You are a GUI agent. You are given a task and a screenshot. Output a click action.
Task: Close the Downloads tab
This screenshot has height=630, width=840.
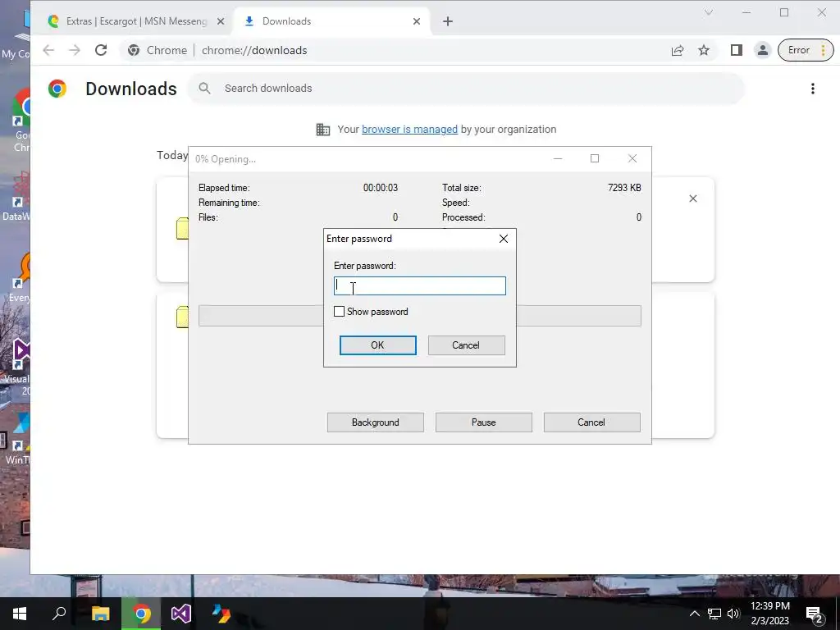417,21
